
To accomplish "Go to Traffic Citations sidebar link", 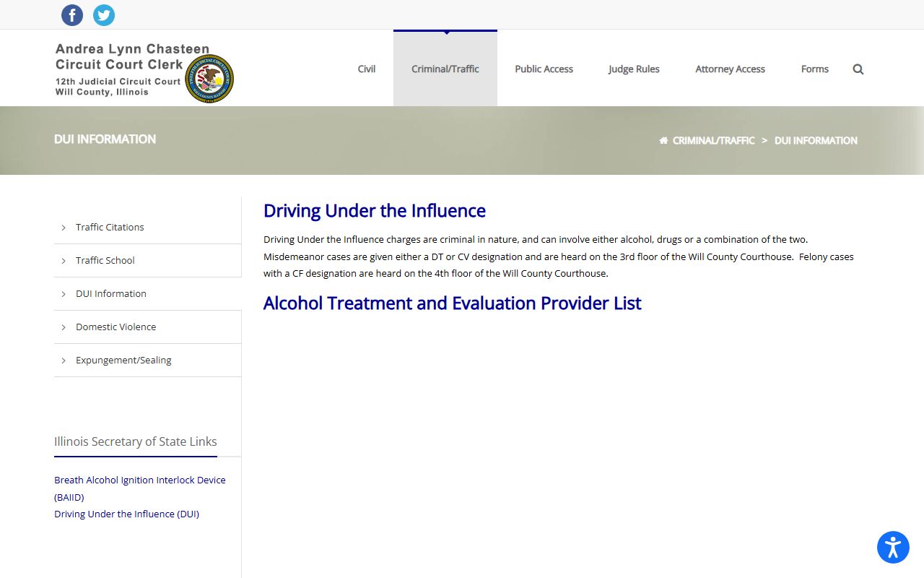I will pos(110,227).
